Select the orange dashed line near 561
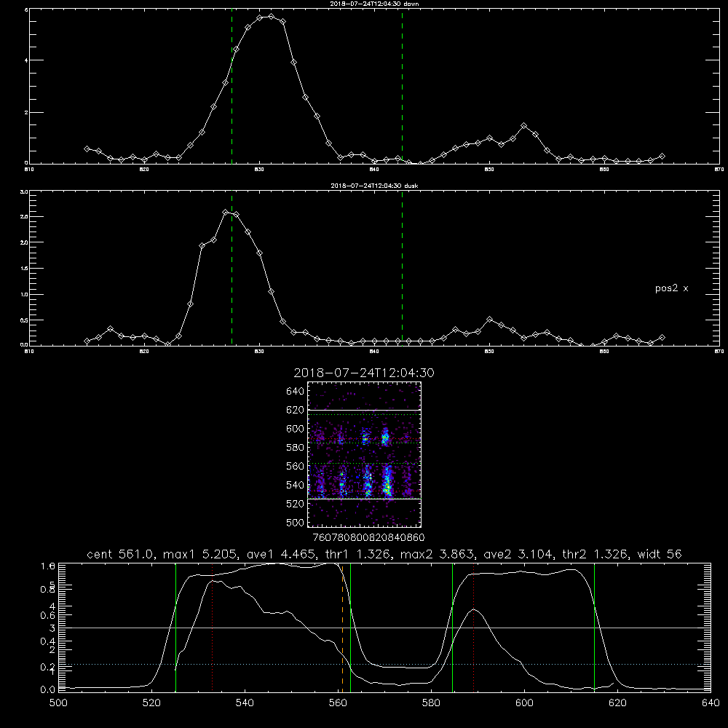728x728 pixels. [x=342, y=628]
